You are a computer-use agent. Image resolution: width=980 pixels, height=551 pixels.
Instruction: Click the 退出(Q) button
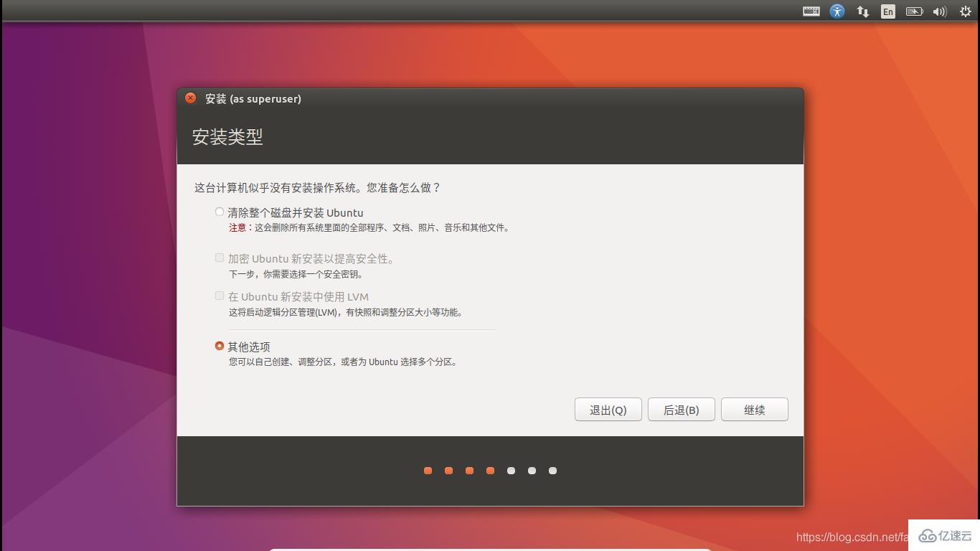[x=608, y=410]
